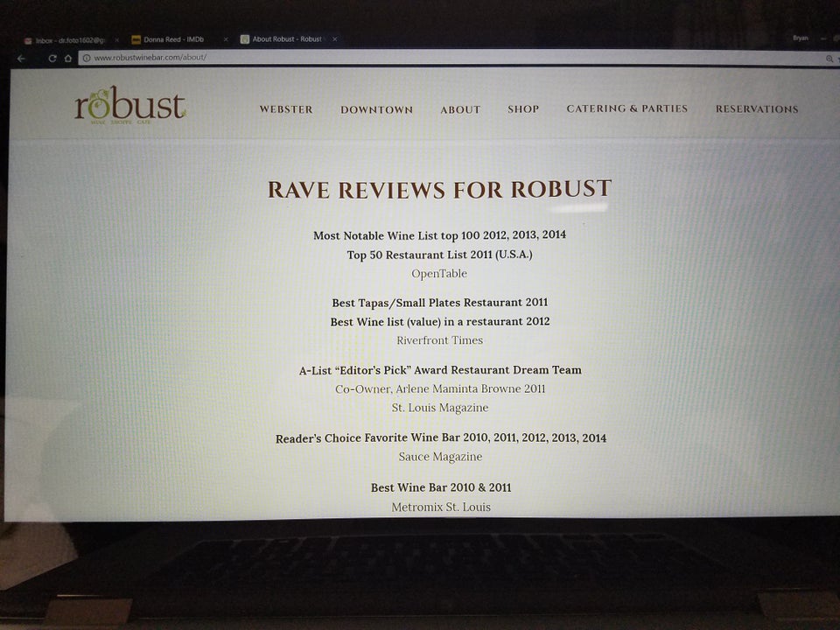Click the Robust logo
840x630 pixels.
click(129, 108)
